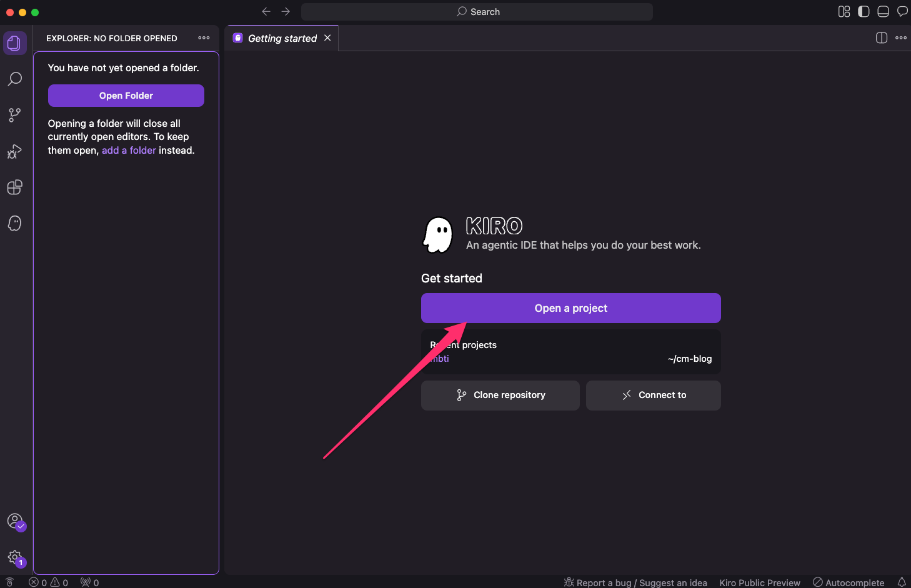Close the Getting started tab
The image size is (911, 588).
tap(327, 38)
